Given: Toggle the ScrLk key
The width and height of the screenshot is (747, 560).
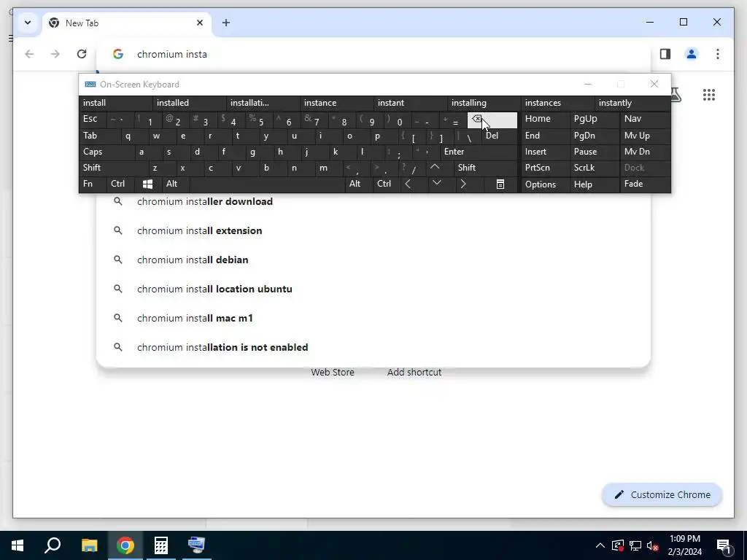Looking at the screenshot, I should pyautogui.click(x=594, y=168).
